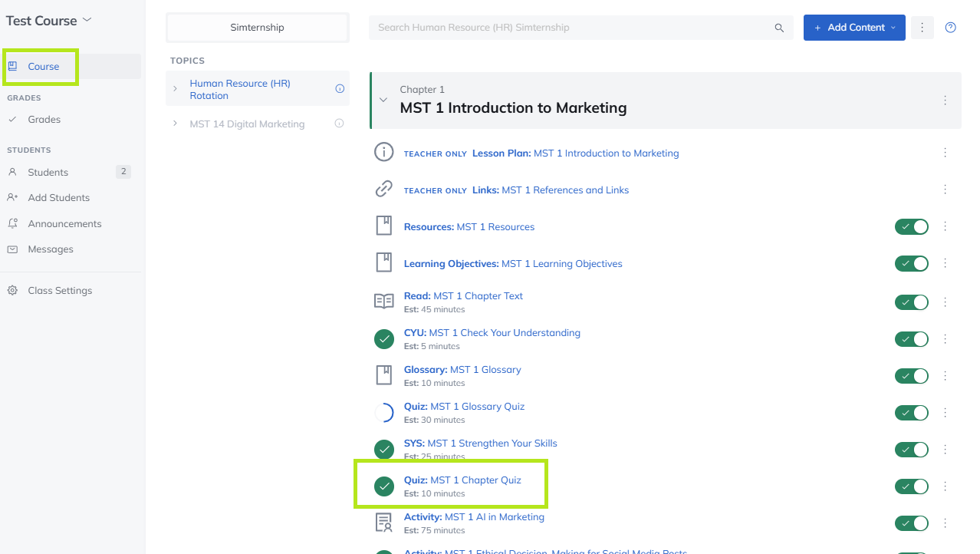This screenshot has width=980, height=554.
Task: Click the search magnifier icon
Action: point(779,28)
